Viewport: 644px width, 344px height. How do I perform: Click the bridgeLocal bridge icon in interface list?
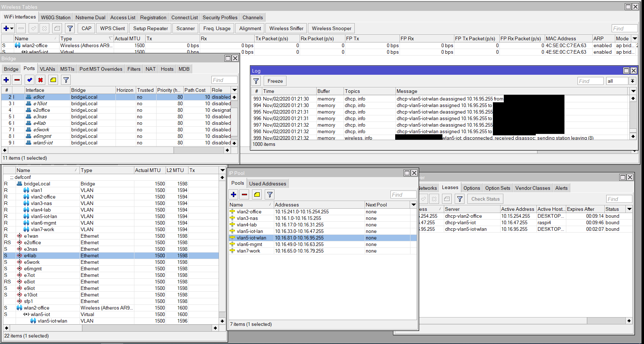click(x=20, y=184)
